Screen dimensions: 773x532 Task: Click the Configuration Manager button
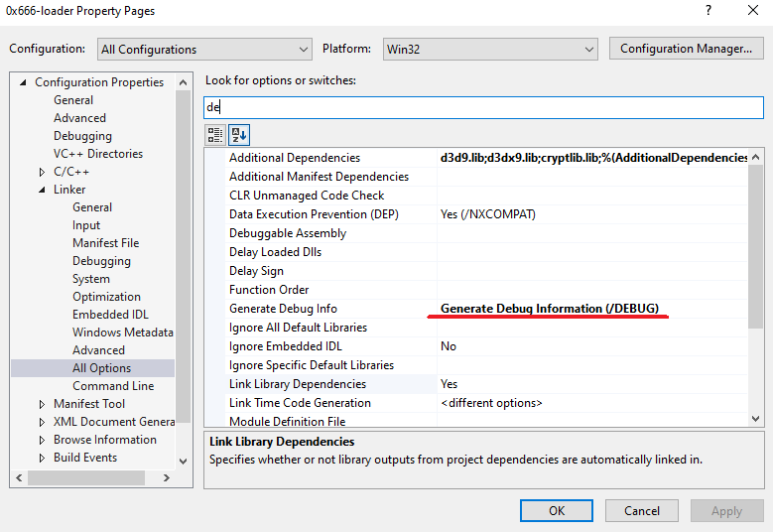pyautogui.click(x=686, y=49)
